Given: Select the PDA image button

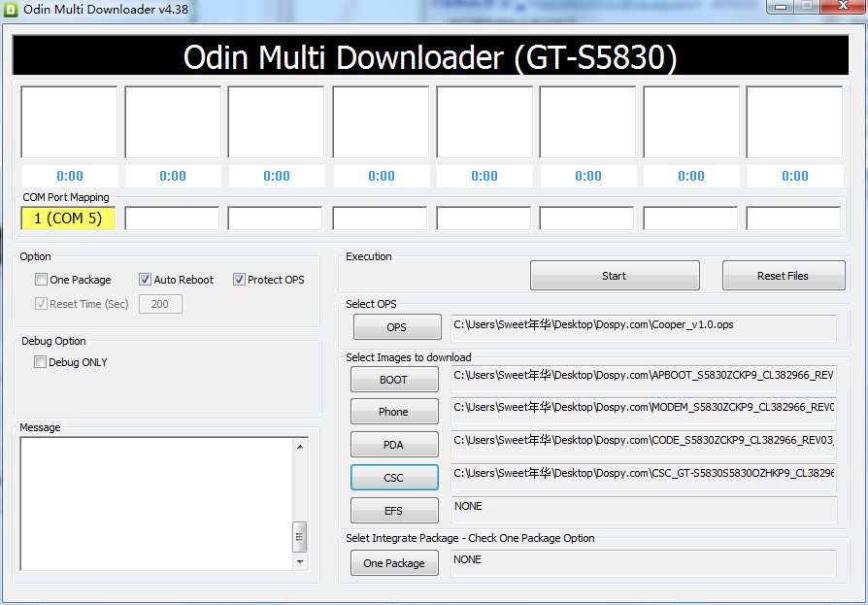Looking at the screenshot, I should click(394, 445).
